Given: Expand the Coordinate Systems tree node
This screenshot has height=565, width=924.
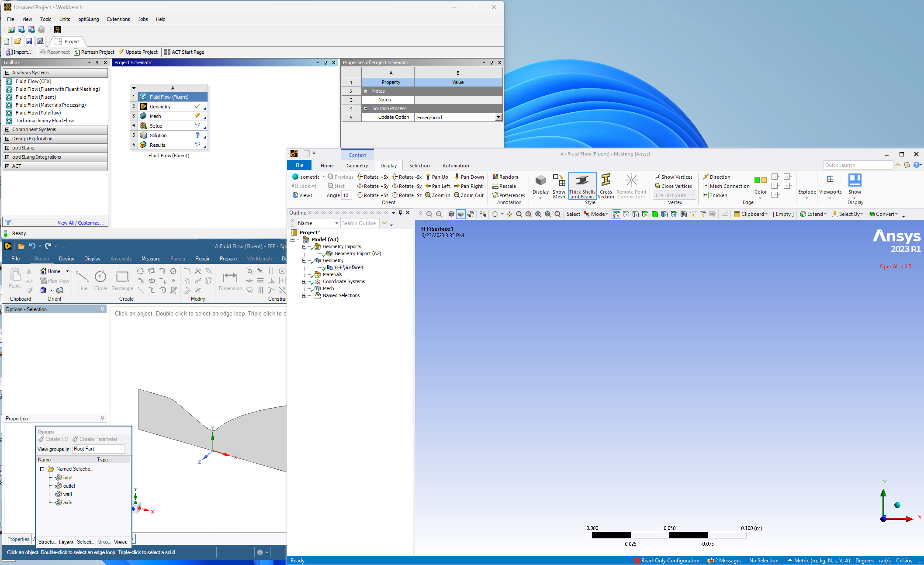Looking at the screenshot, I should pos(304,282).
